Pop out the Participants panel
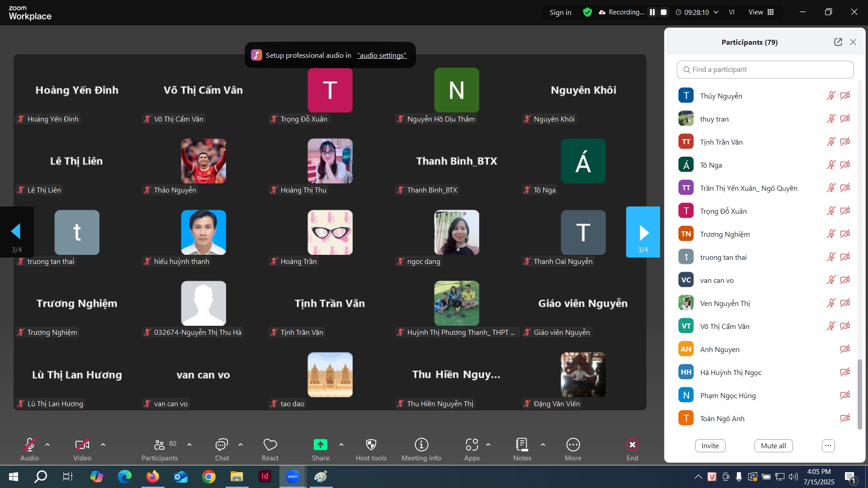 (838, 42)
